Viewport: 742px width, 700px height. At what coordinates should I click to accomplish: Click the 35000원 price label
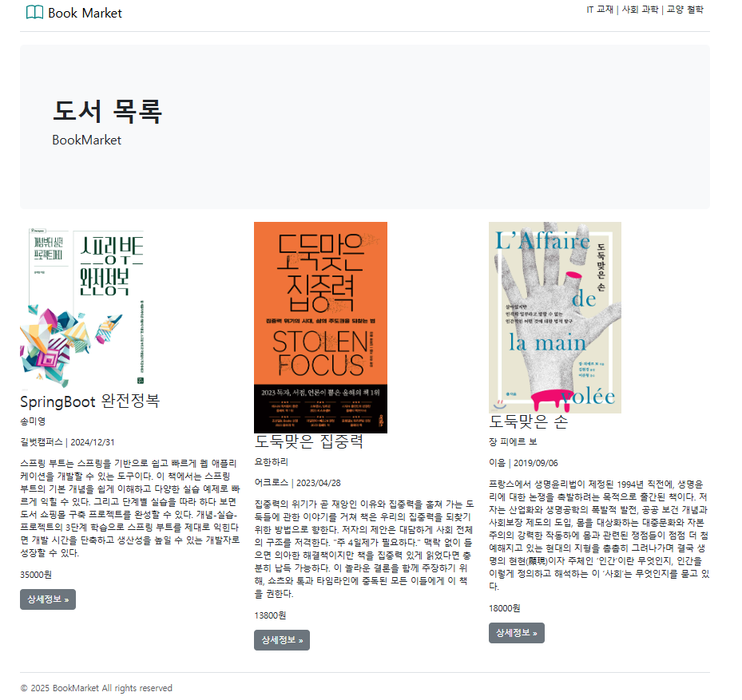click(36, 575)
